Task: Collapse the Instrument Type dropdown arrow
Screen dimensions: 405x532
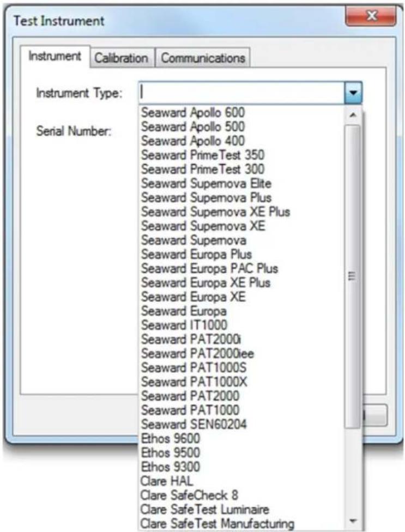Action: click(x=353, y=92)
